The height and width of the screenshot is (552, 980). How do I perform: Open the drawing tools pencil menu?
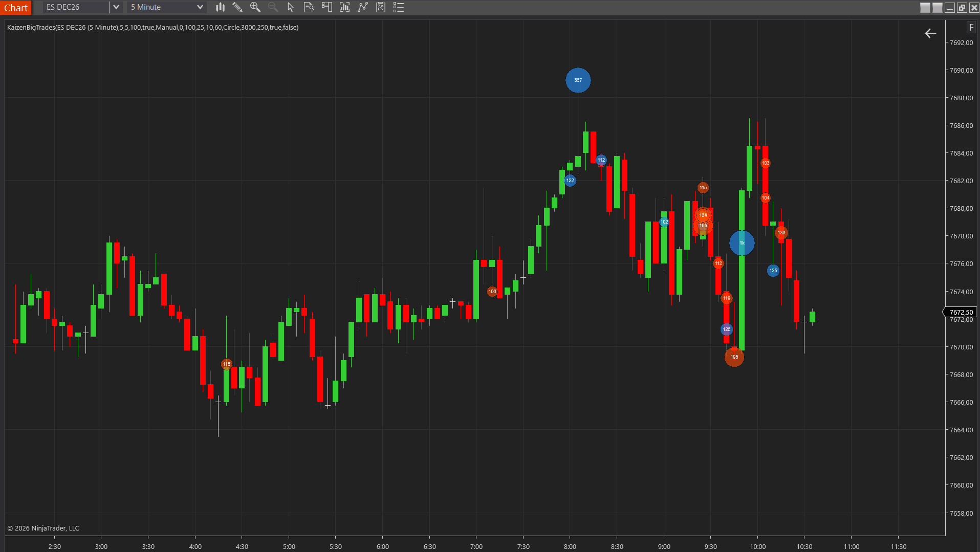[x=237, y=7]
